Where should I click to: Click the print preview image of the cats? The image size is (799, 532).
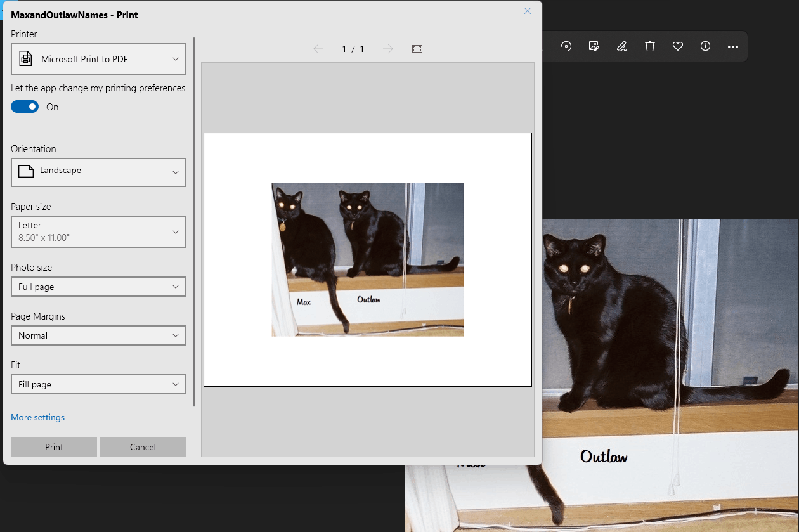pyautogui.click(x=368, y=259)
